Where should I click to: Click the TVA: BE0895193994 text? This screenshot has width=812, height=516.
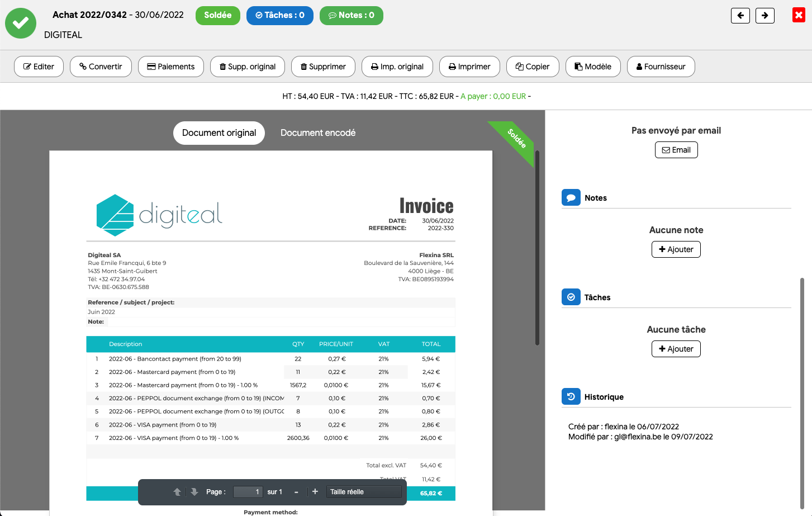click(426, 279)
